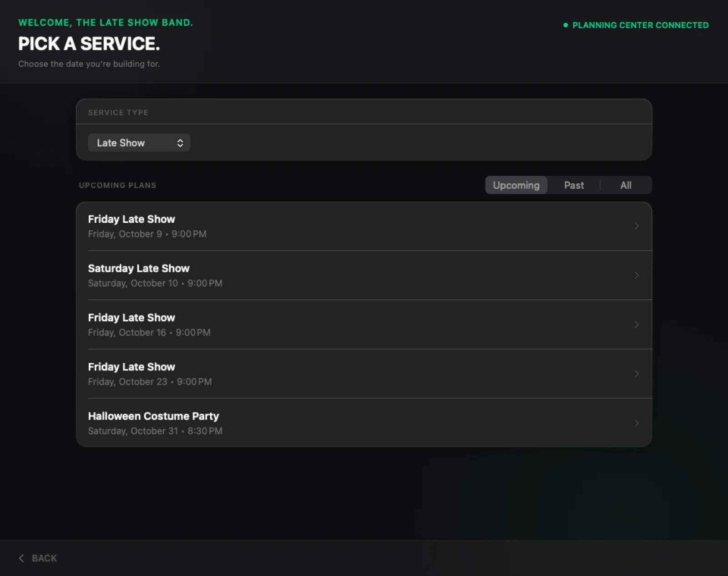This screenshot has width=728, height=576.
Task: Show All plans tab
Action: click(626, 185)
